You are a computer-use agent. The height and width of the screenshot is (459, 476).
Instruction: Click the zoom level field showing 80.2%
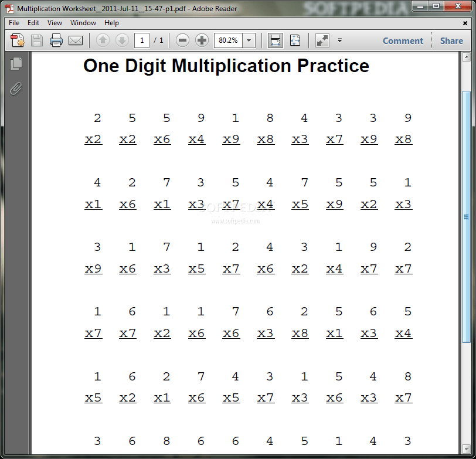[228, 40]
